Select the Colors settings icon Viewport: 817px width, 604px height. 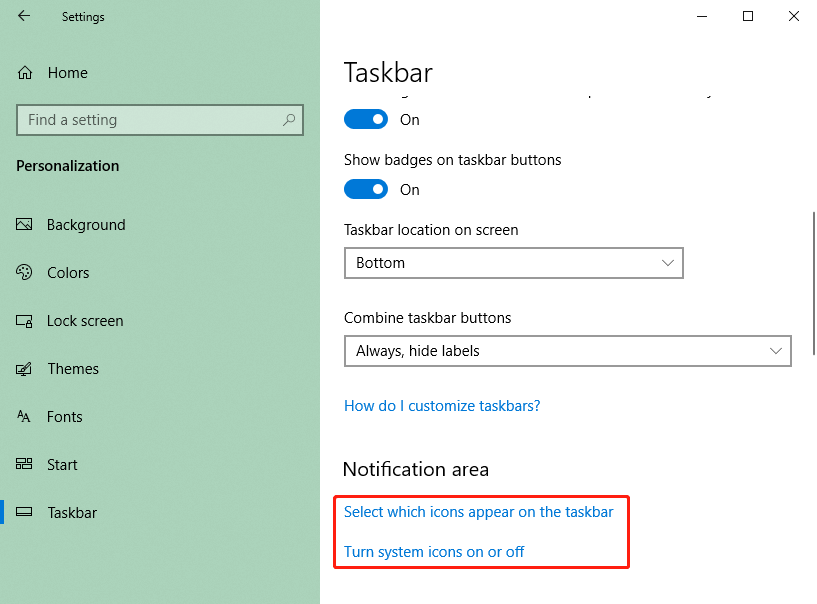[24, 272]
